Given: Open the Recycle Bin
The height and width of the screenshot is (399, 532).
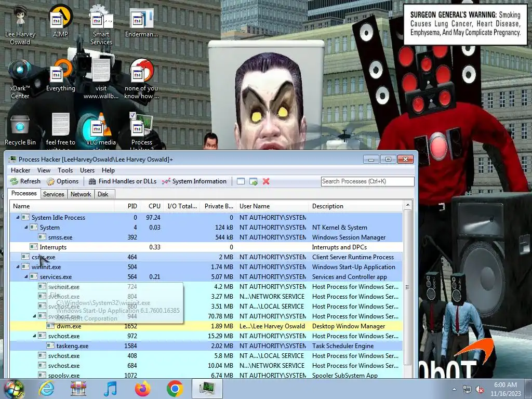Looking at the screenshot, I should [20, 130].
